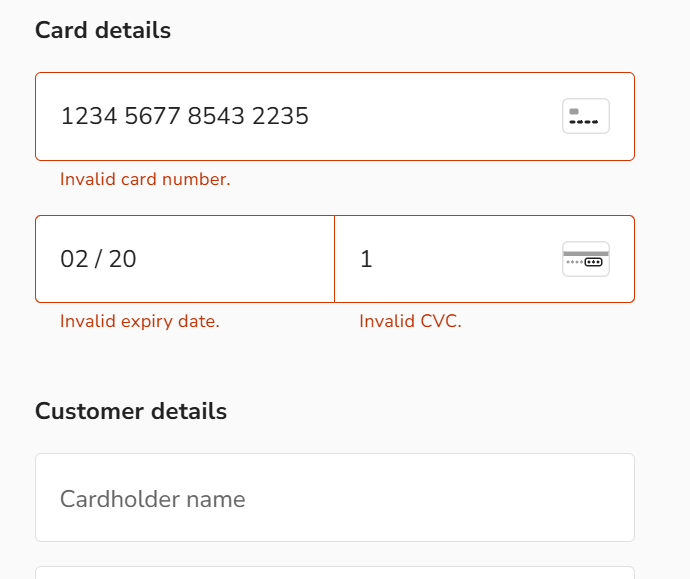Viewport: 690px width, 579px height.
Task: Click the CVC card-back hint icon
Action: [x=586, y=259]
